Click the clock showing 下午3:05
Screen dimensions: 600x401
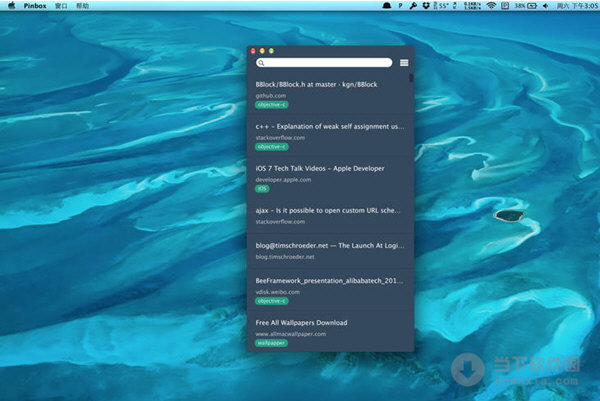[577, 5]
